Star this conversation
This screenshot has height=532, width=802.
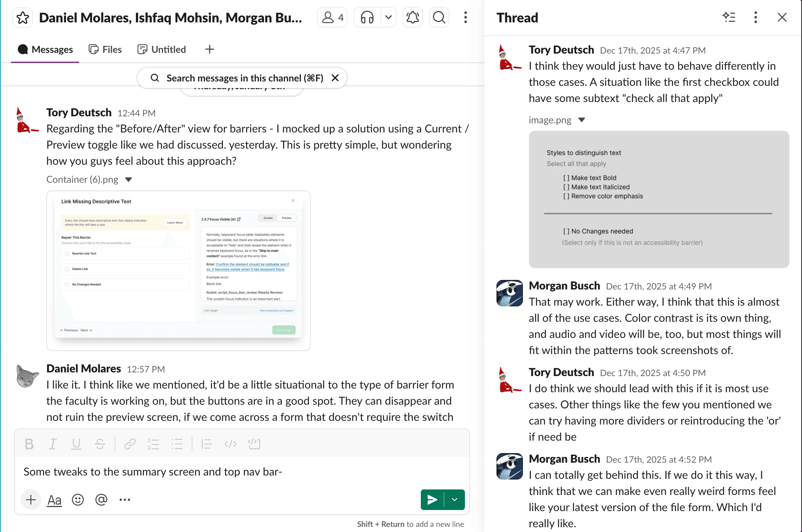23,18
